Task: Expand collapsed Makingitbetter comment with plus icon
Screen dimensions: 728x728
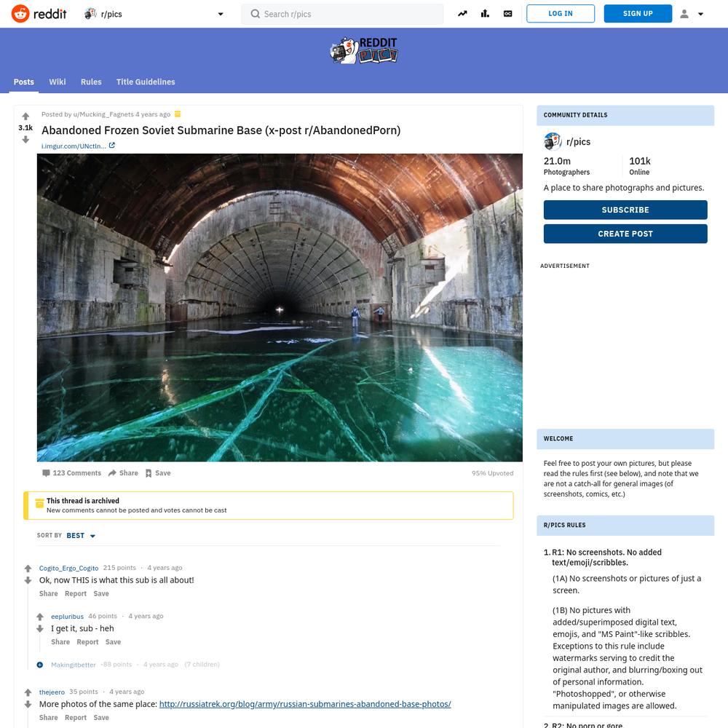Action: click(40, 665)
